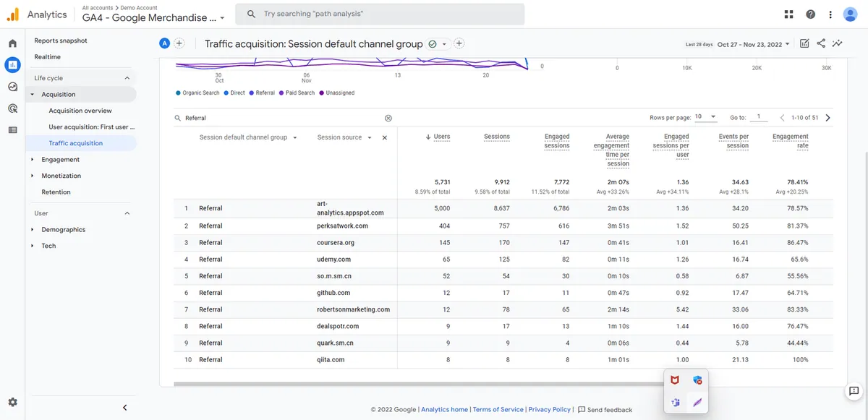Open the Help question mark icon

(x=810, y=14)
